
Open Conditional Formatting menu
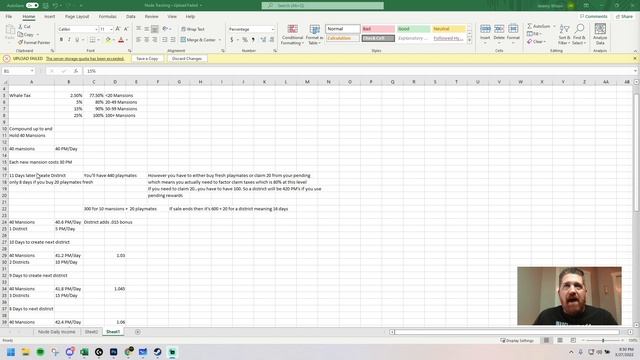click(292, 35)
